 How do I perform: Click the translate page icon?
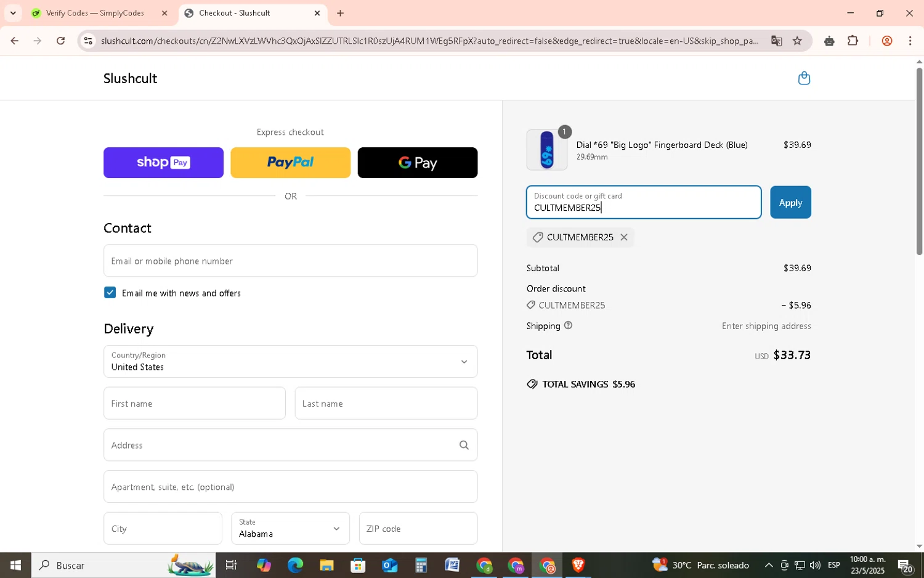click(776, 41)
